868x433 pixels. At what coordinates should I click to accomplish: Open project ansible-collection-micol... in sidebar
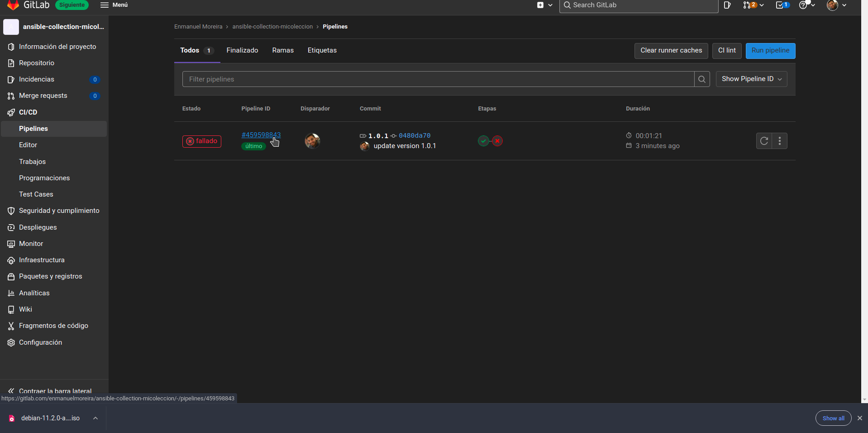(54, 27)
